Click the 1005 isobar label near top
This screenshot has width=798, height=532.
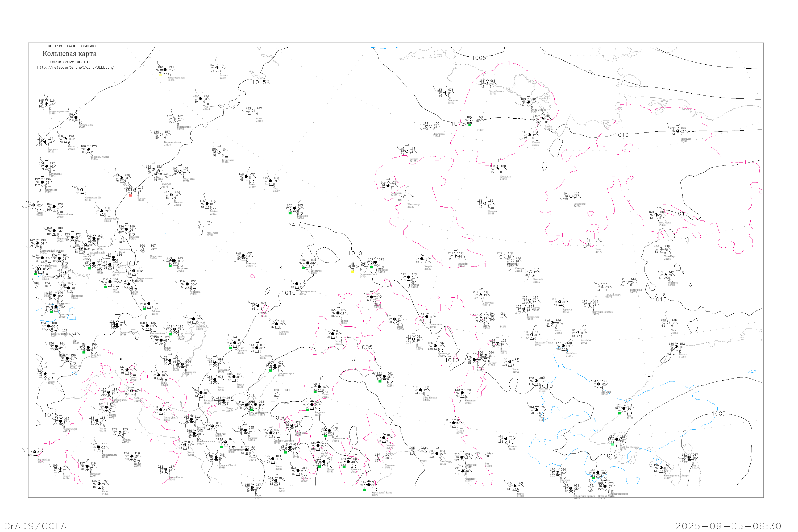[x=479, y=58]
